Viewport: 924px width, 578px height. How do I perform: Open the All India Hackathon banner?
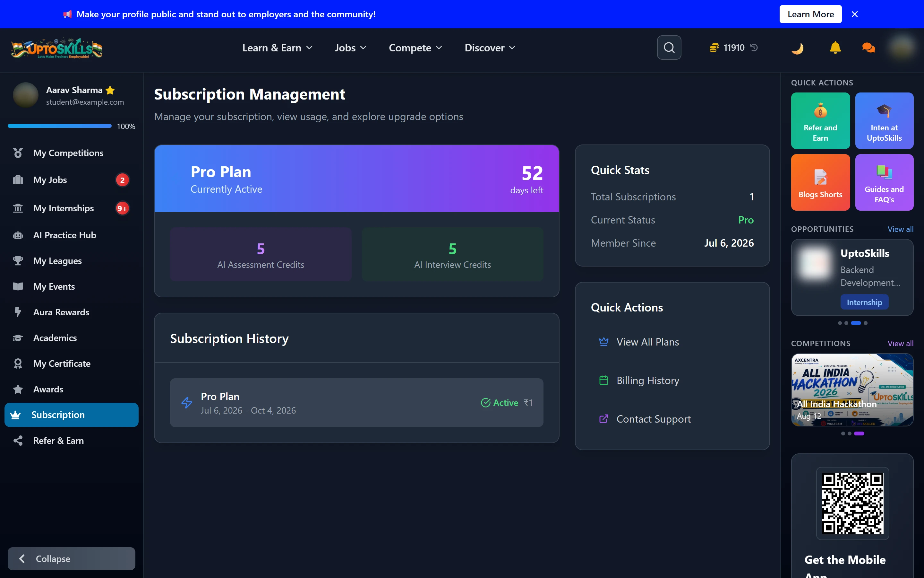pyautogui.click(x=852, y=390)
